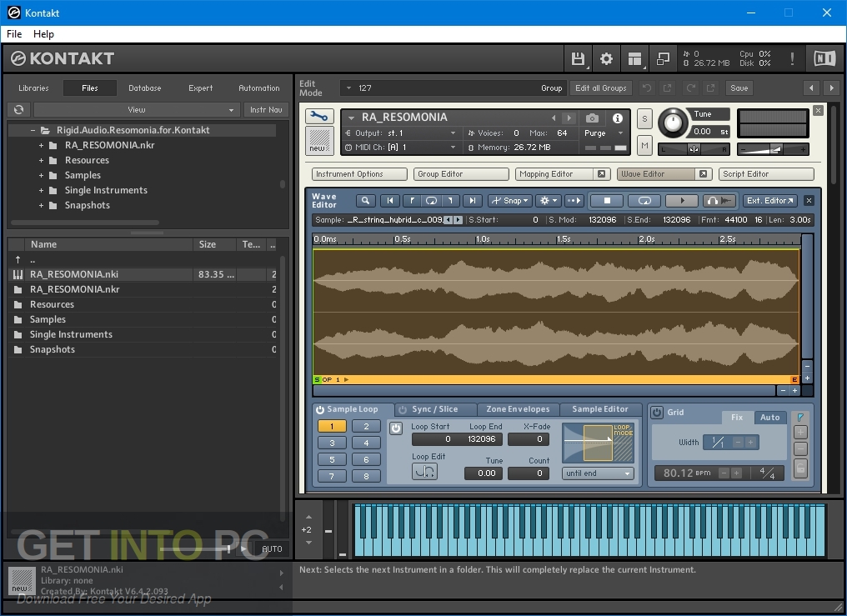Click the play button in Wave Editor

point(682,200)
